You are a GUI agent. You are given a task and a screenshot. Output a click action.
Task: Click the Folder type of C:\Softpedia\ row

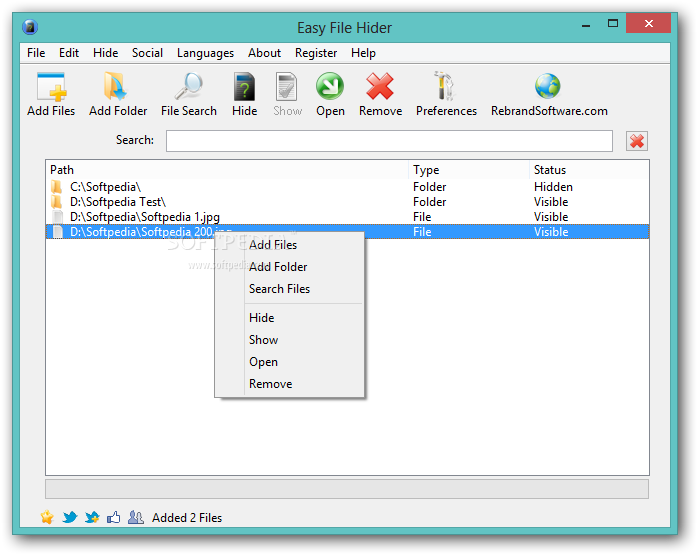430,187
